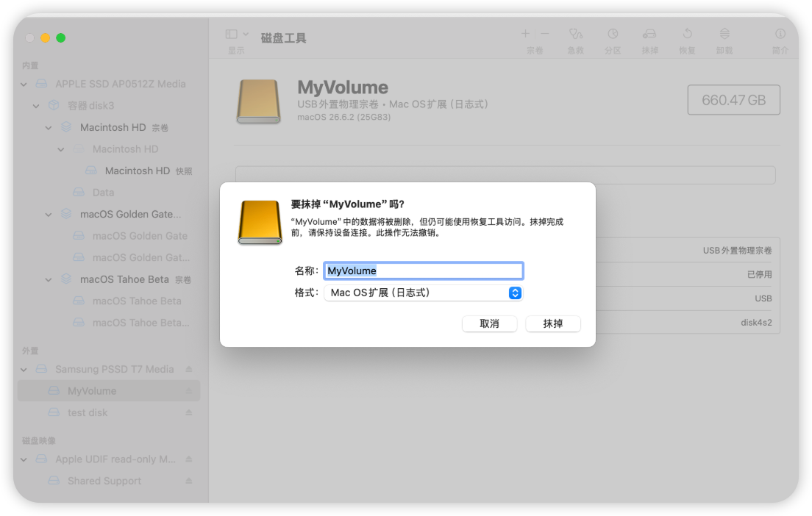Click the 抹掉 erase toolbar icon
Image resolution: width=812 pixels, height=516 pixels.
tap(649, 34)
